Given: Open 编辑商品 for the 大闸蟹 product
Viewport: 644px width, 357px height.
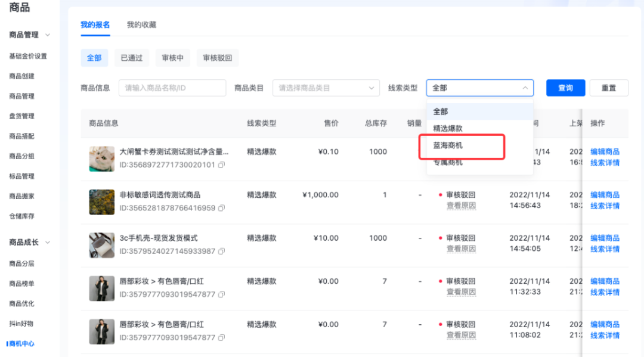Looking at the screenshot, I should click(605, 151).
